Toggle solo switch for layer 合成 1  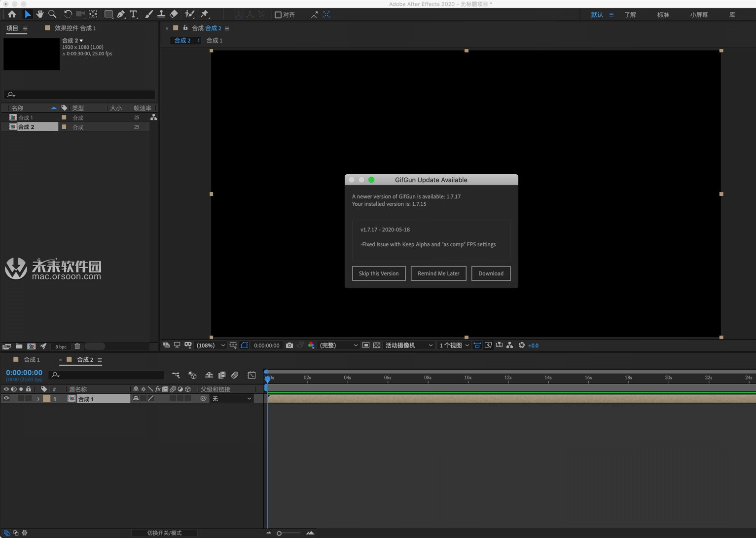pyautogui.click(x=21, y=399)
